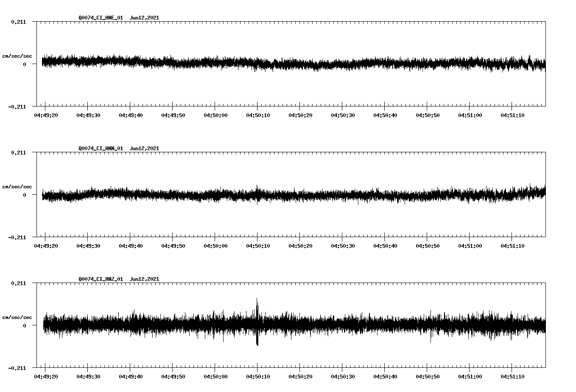Viewport: 576px width, 392px height.
Task: Click 04:50:00 time label under HNE plot
Action: (x=215, y=115)
